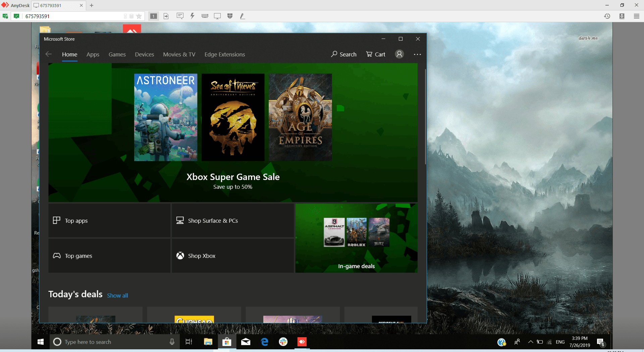Expand the Store's three-dots more menu

pos(417,54)
